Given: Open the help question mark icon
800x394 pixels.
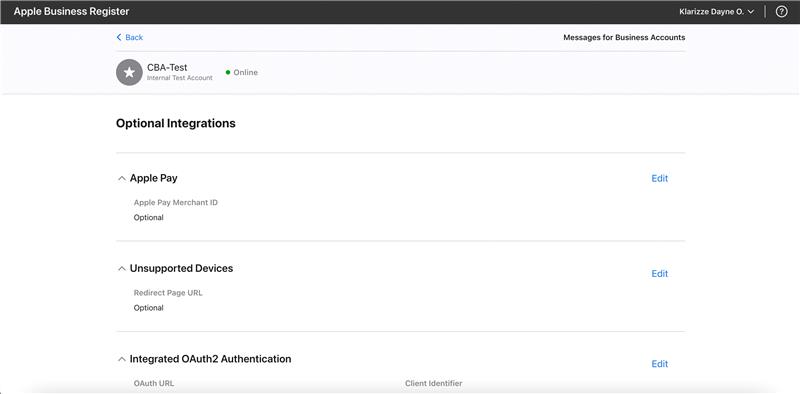Looking at the screenshot, I should [x=781, y=12].
